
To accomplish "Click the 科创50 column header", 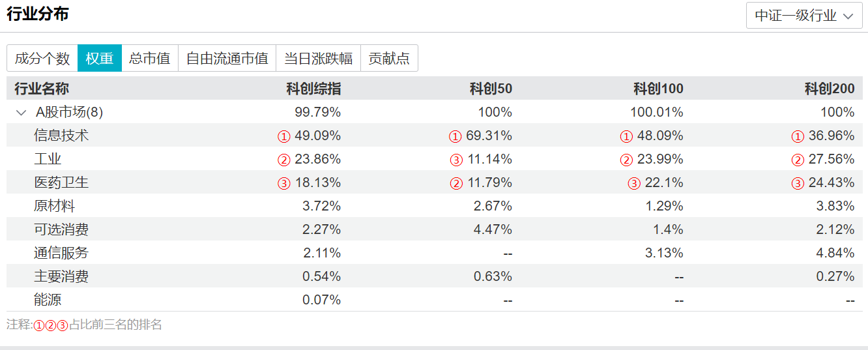I will (x=491, y=89).
